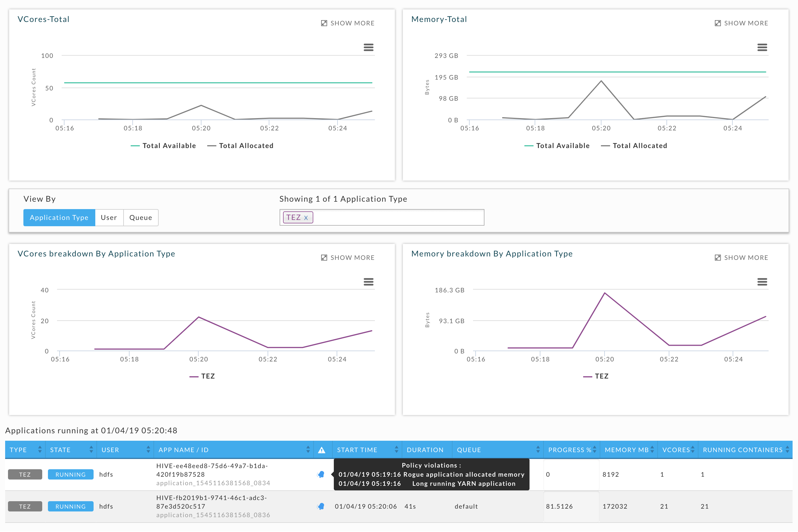The image size is (798, 532).
Task: Sort table by APP NAME / ID column
Action: [x=233, y=450]
